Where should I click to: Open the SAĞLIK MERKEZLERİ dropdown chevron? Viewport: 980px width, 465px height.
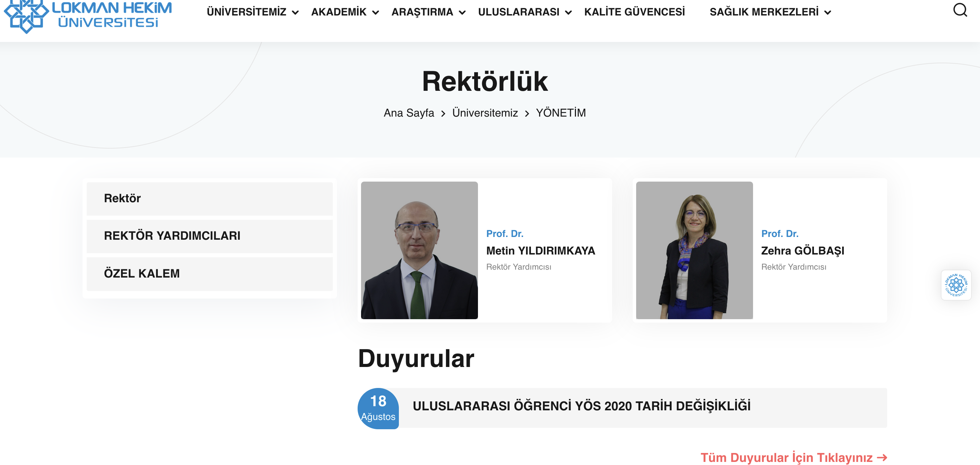pos(827,13)
